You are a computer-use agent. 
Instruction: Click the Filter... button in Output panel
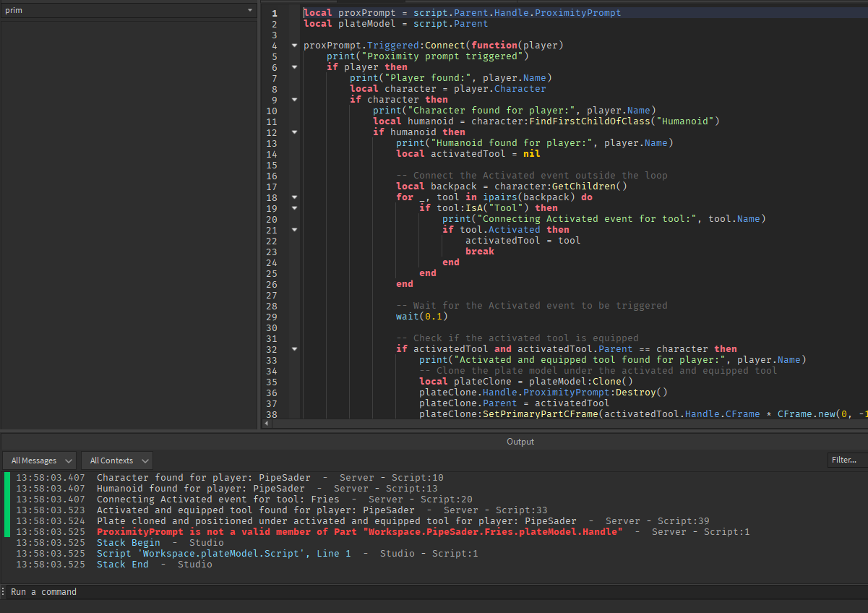click(846, 460)
